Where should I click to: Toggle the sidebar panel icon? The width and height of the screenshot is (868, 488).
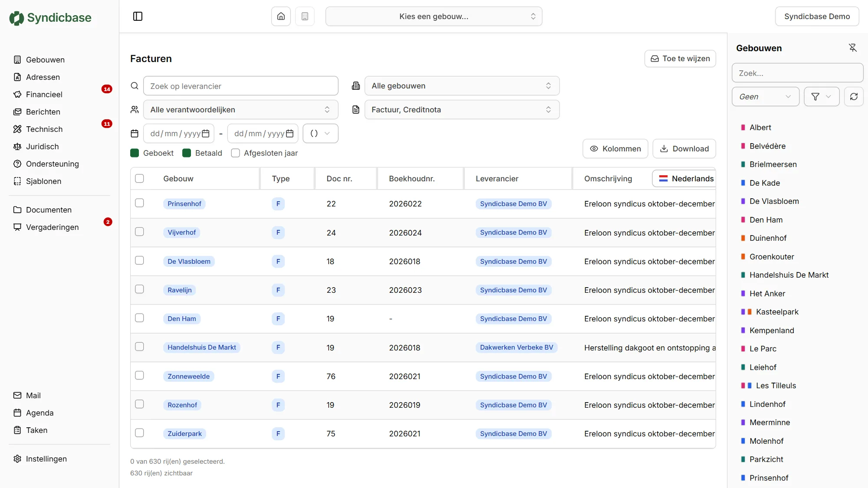[138, 16]
